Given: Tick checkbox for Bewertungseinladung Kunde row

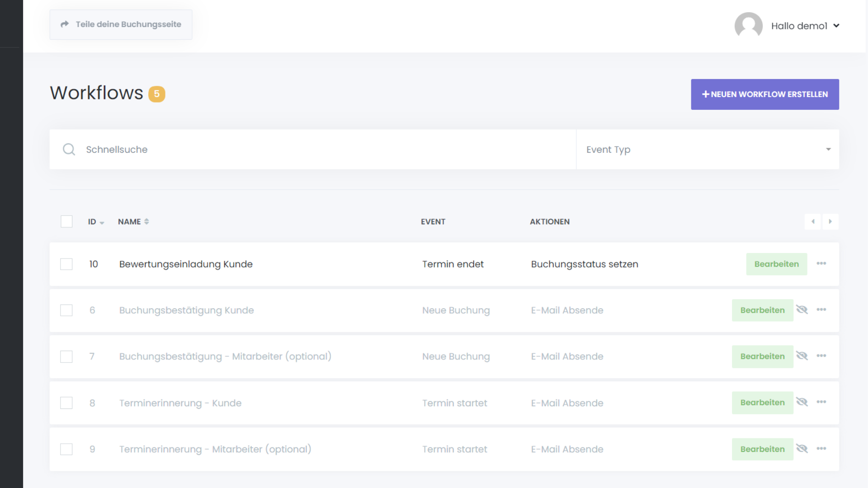Looking at the screenshot, I should point(66,264).
